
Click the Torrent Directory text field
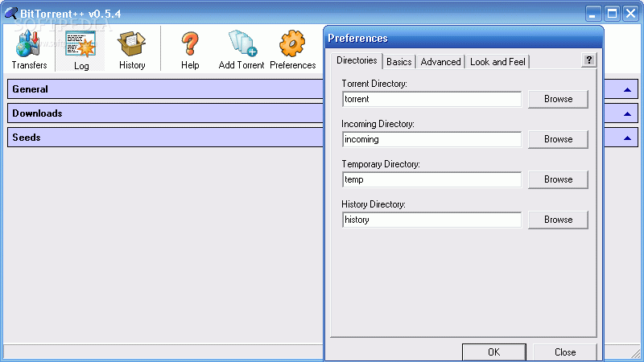click(431, 99)
